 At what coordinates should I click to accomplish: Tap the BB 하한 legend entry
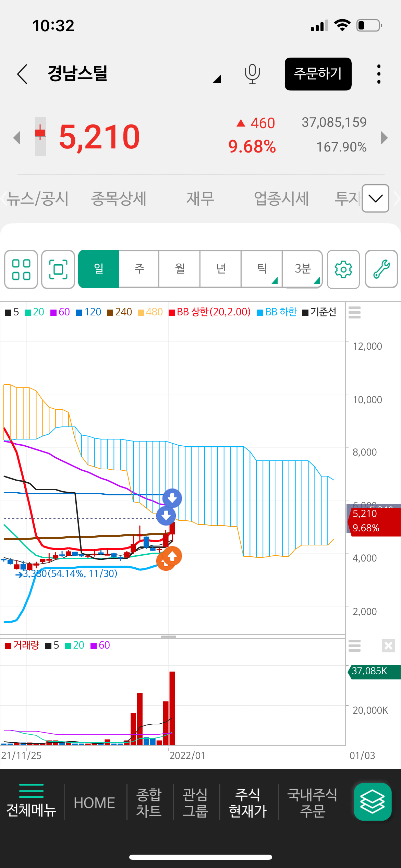[277, 312]
